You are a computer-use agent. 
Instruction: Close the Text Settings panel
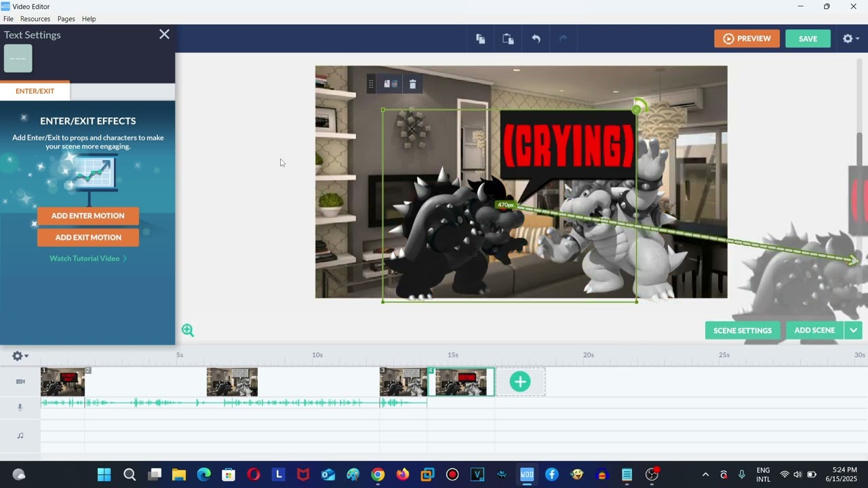[164, 34]
